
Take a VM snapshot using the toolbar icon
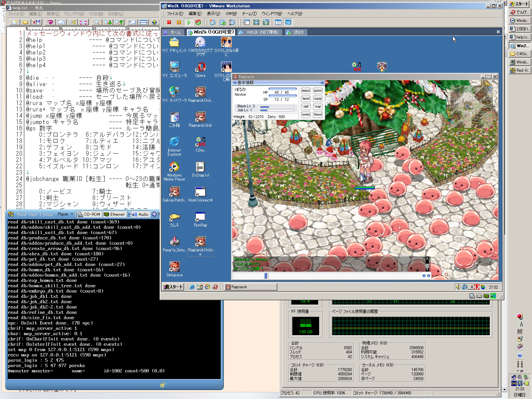pos(212,22)
